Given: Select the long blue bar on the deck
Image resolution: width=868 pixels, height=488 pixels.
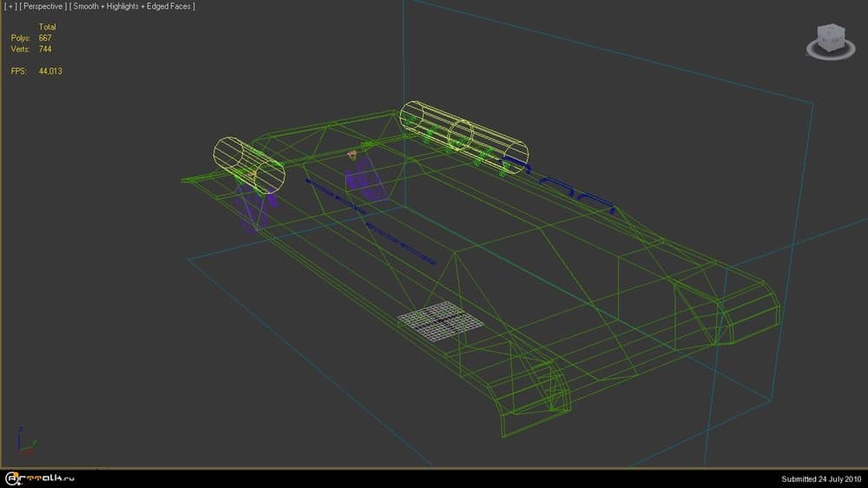Looking at the screenshot, I should pos(399,243).
